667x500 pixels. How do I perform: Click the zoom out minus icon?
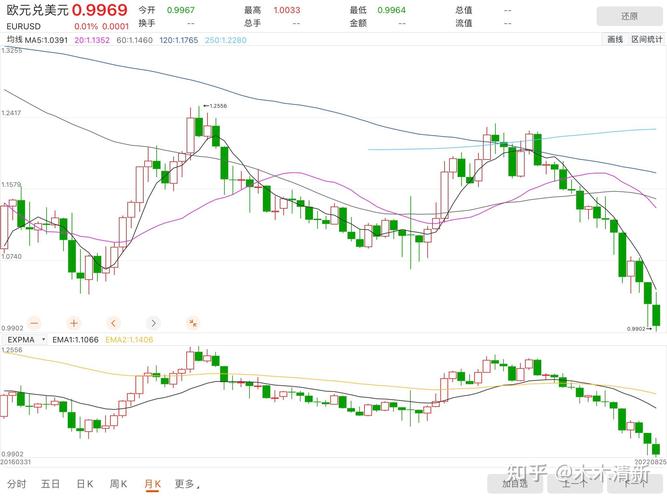click(33, 323)
